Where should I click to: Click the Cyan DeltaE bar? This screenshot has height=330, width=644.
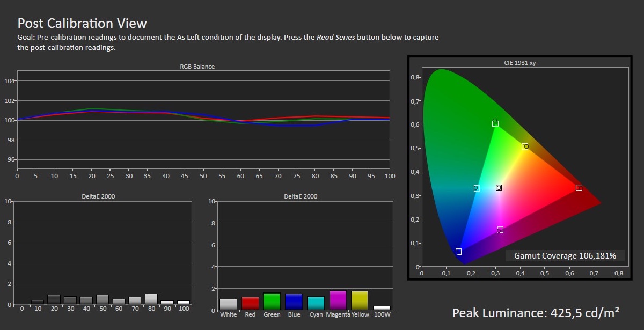pyautogui.click(x=316, y=303)
